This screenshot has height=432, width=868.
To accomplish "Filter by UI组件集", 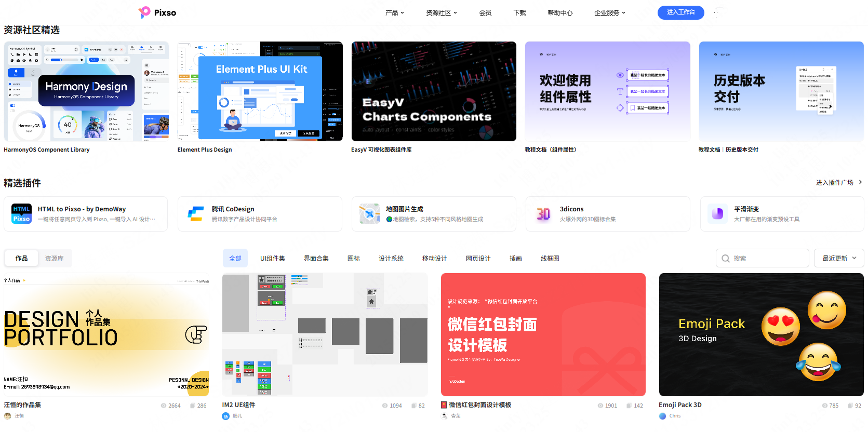I will pyautogui.click(x=273, y=258).
